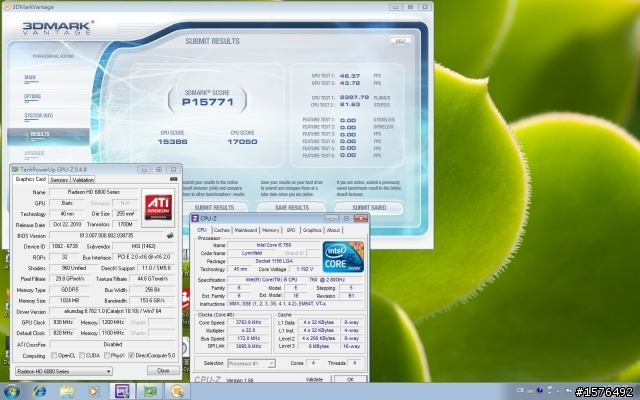Click the Intel Core i5 logo in CPU-Z

click(343, 257)
